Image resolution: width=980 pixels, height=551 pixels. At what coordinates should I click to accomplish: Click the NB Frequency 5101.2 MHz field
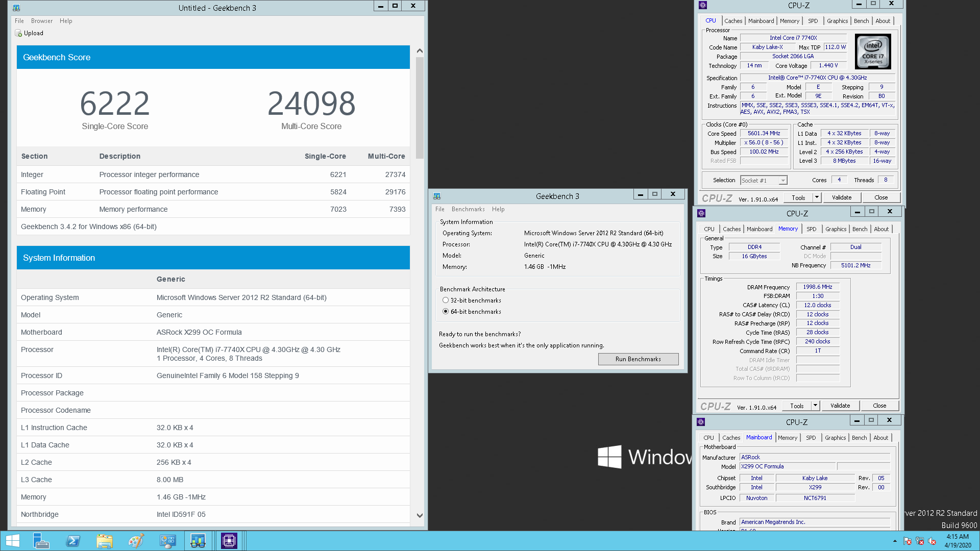tap(855, 265)
